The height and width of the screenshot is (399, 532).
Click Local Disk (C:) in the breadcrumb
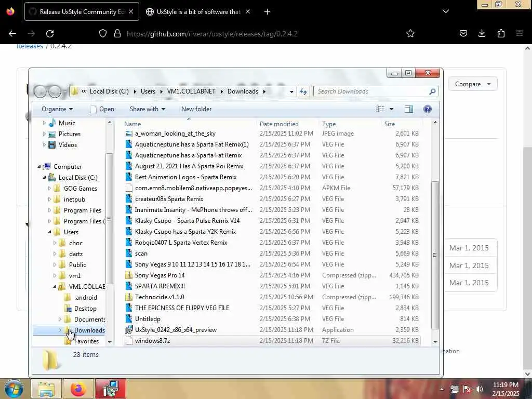pos(109,91)
